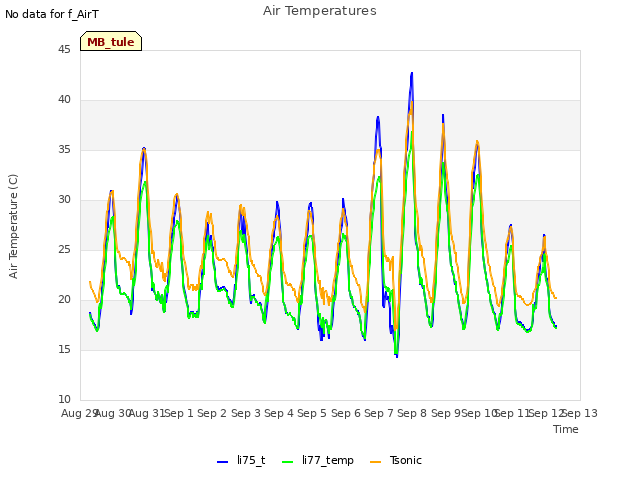640x480 pixels.
Task: Toggle the li75_t legend entry
Action: (x=241, y=460)
